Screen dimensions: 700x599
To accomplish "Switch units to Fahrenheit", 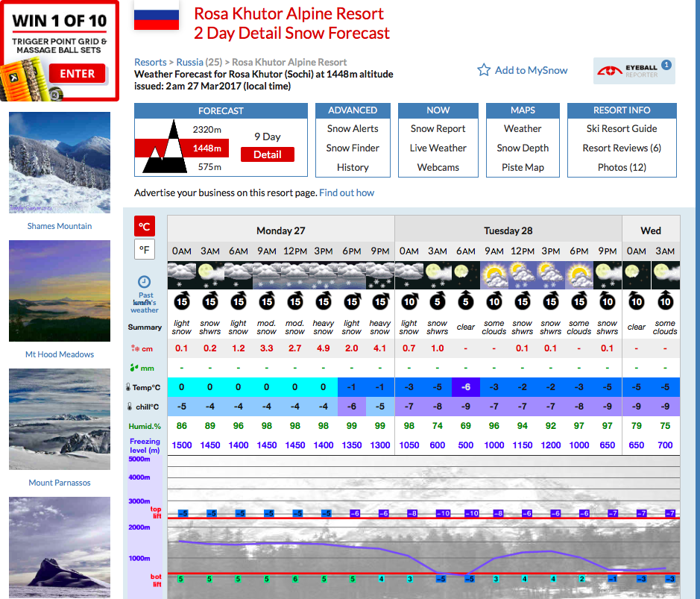I will [x=145, y=249].
